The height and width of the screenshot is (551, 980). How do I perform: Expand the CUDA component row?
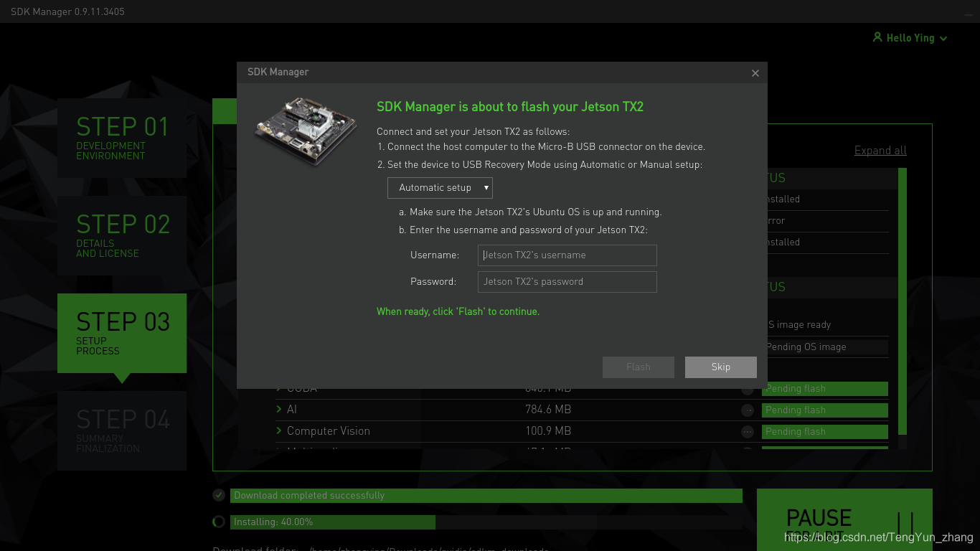point(279,388)
